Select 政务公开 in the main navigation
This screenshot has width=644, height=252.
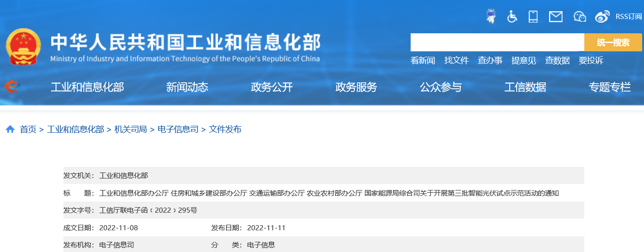(272, 87)
